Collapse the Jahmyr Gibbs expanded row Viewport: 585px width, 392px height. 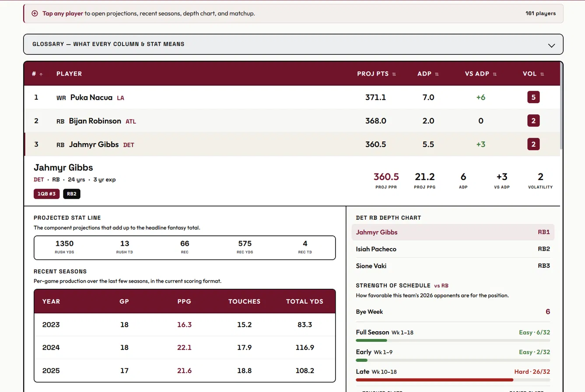point(292,144)
